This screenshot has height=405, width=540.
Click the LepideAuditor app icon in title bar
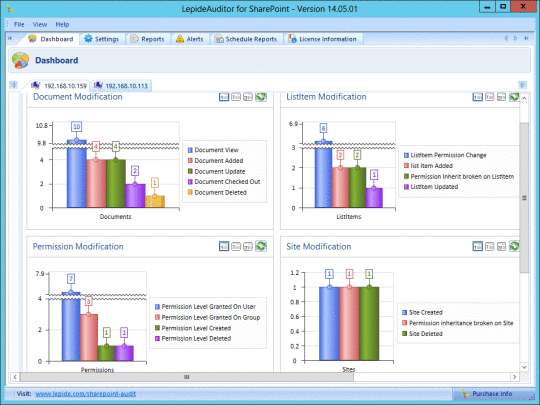click(x=10, y=8)
